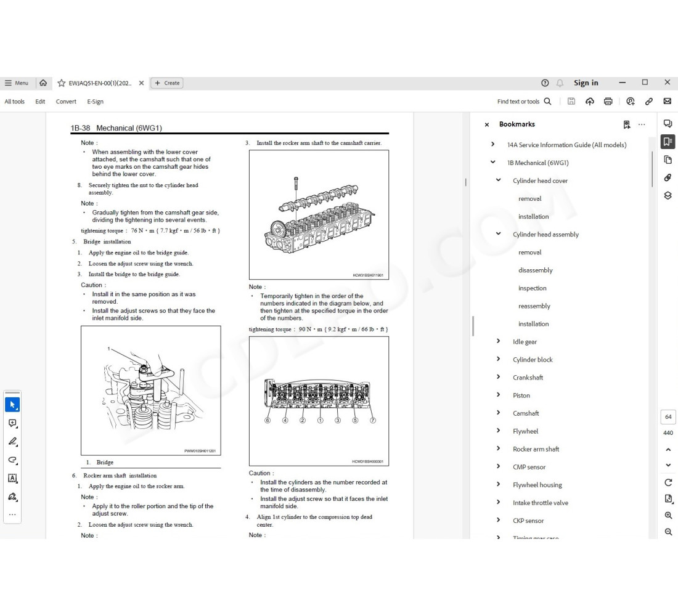The image size is (678, 616).
Task: Copy link with the chain icon
Action: pyautogui.click(x=649, y=102)
